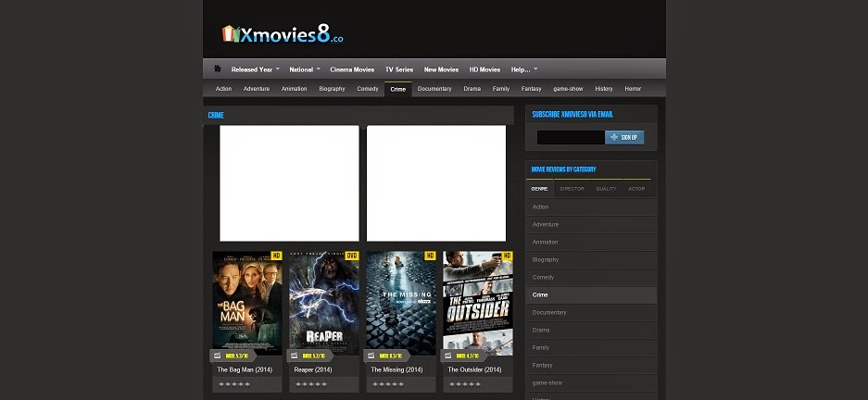Select the Horror genre in top bar
Image resolution: width=868 pixels, height=400 pixels.
(x=633, y=89)
